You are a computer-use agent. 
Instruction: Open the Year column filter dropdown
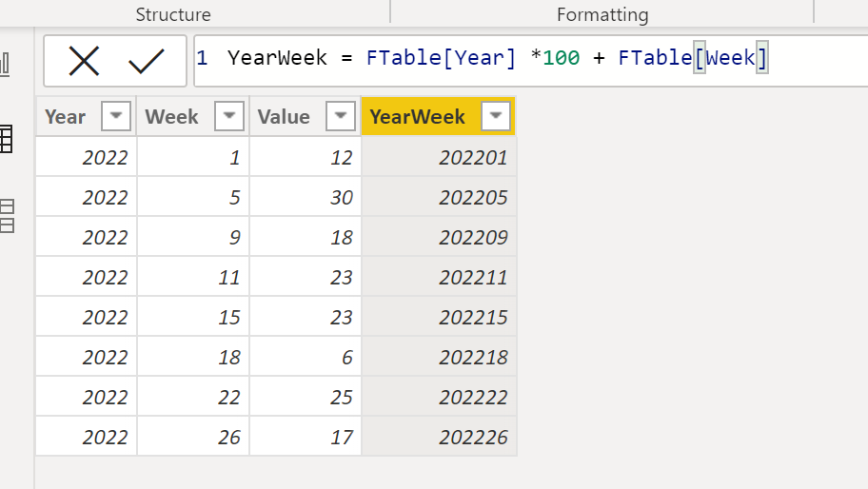coord(116,116)
